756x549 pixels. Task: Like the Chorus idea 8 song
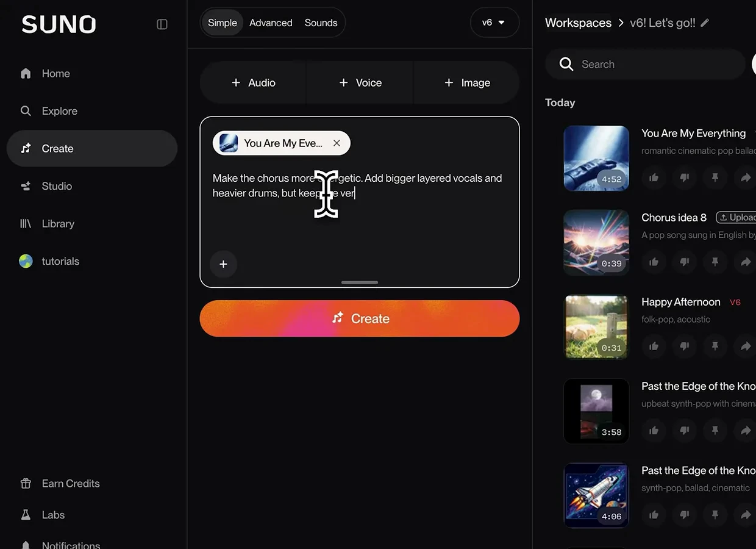coord(654,262)
